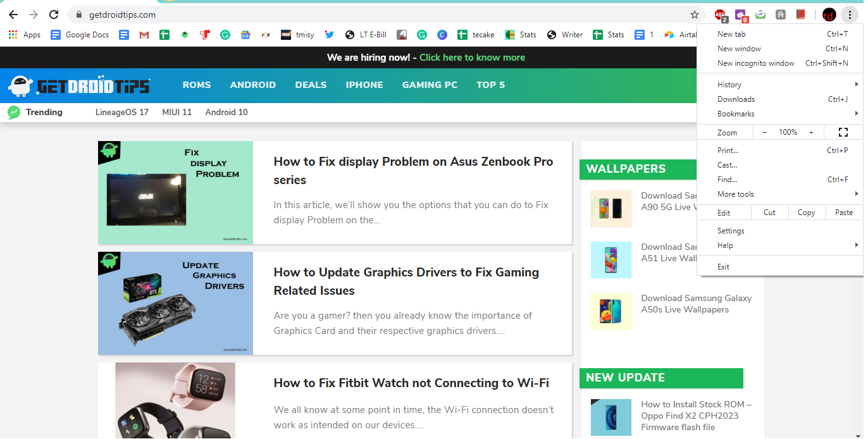Open the tmisy bookmark

pos(297,35)
